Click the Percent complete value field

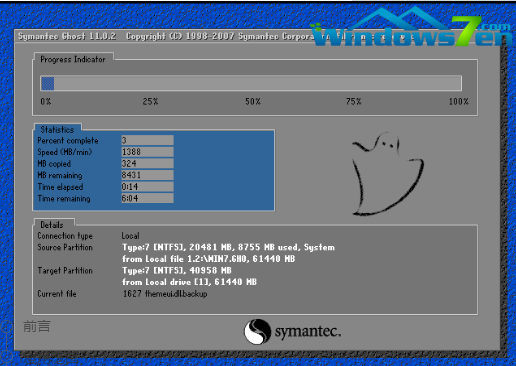[x=147, y=140]
